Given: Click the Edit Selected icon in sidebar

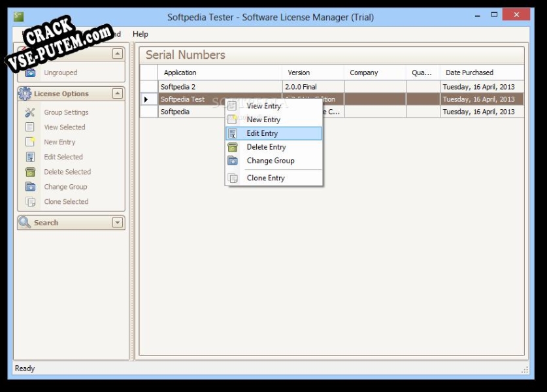Looking at the screenshot, I should coord(30,157).
